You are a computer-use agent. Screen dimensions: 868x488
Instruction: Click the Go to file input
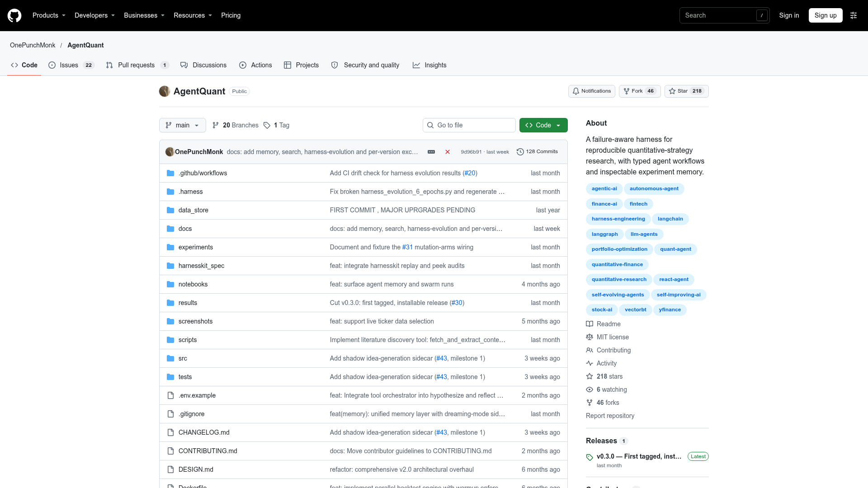point(469,125)
